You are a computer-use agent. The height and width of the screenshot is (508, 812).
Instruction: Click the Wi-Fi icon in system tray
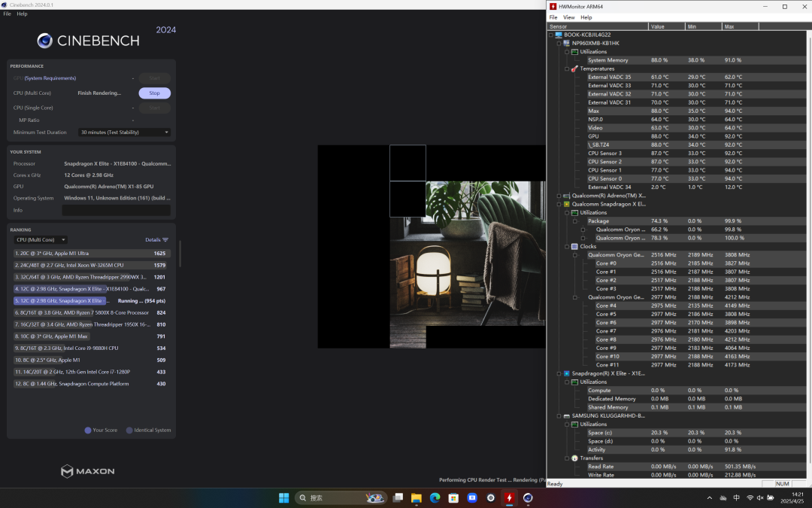click(x=750, y=498)
